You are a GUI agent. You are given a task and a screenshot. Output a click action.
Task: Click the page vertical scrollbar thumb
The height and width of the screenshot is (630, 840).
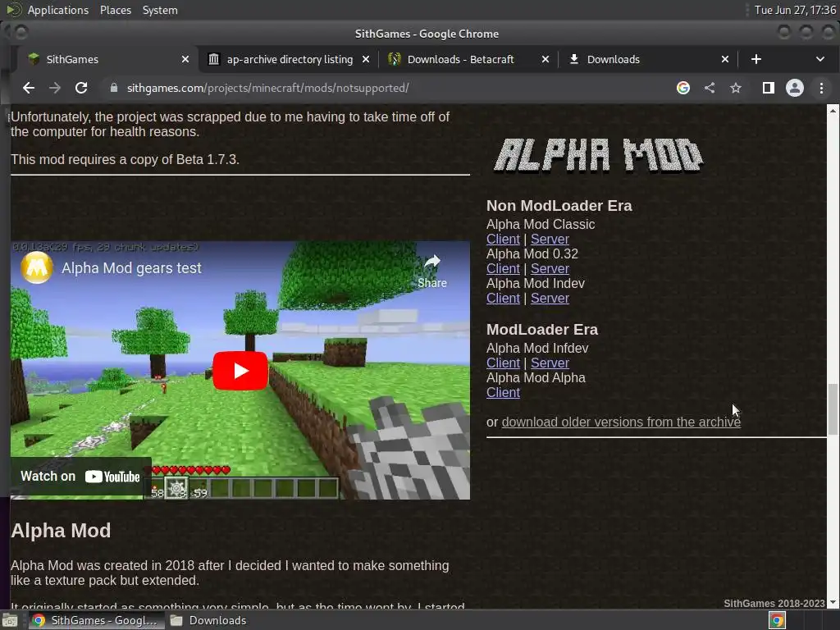point(833,409)
